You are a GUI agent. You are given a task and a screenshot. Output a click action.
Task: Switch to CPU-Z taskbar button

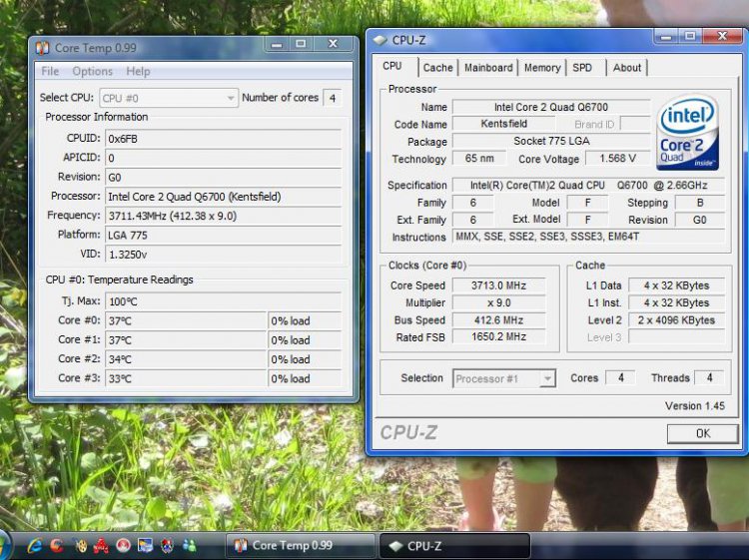tap(454, 546)
